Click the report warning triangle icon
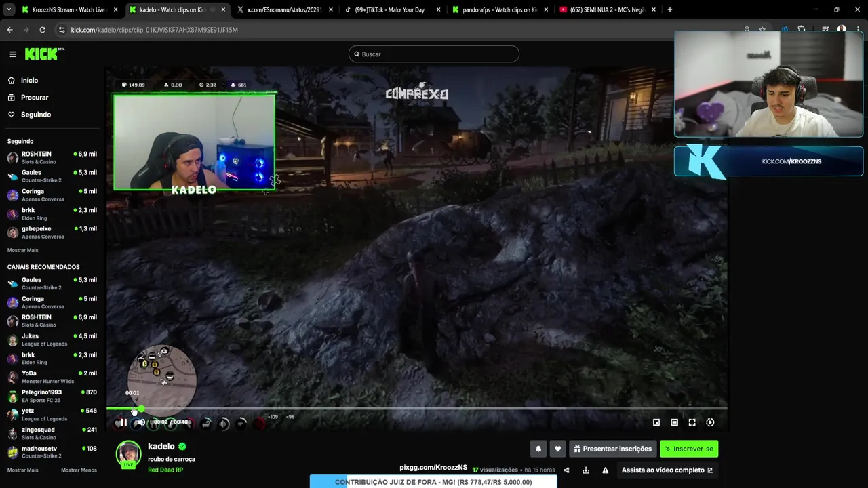 (x=605, y=470)
